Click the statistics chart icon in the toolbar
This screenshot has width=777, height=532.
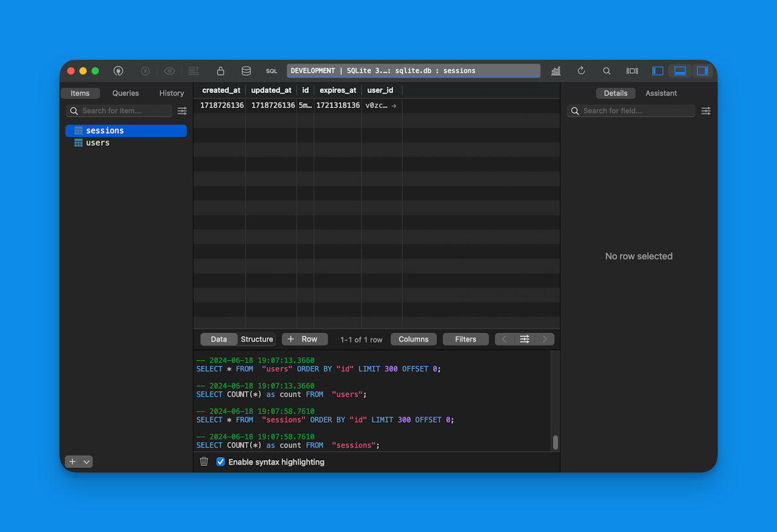click(x=556, y=71)
